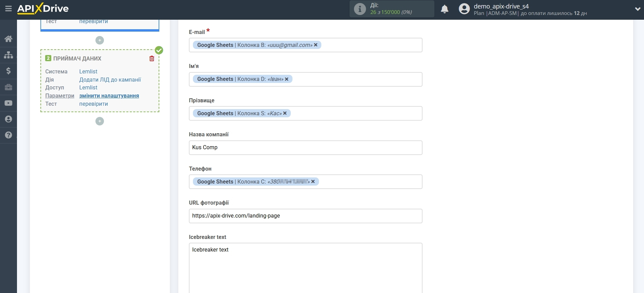Screen dimensions: 644x293
Task: Click the E-mail input field
Action: [305, 45]
